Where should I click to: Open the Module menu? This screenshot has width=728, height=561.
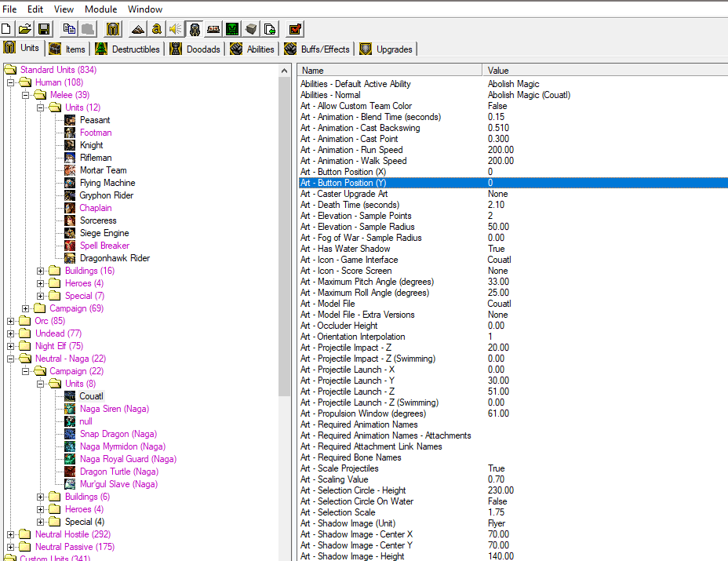tap(100, 9)
